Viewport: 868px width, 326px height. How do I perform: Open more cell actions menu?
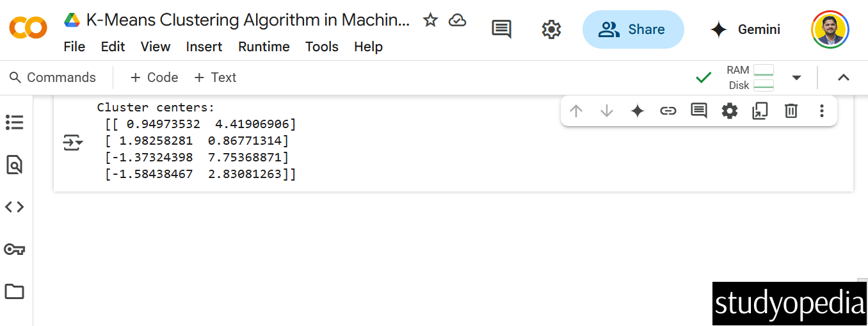pos(822,111)
